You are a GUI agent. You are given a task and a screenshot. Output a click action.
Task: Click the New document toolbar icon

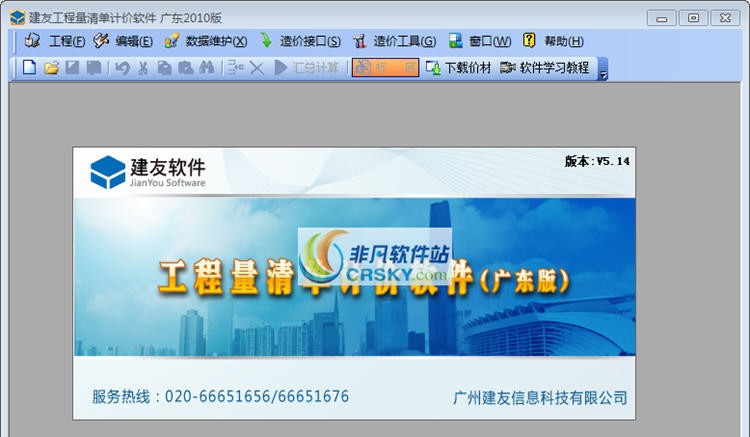pyautogui.click(x=29, y=67)
